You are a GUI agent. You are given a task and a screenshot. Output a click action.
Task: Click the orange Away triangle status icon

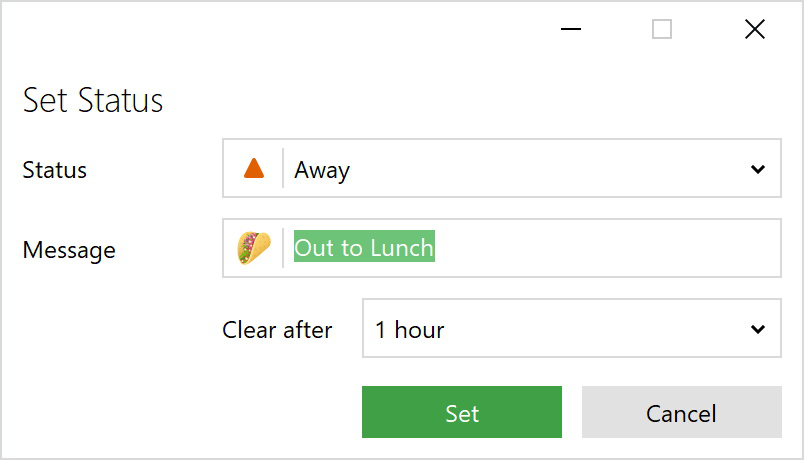tap(254, 169)
